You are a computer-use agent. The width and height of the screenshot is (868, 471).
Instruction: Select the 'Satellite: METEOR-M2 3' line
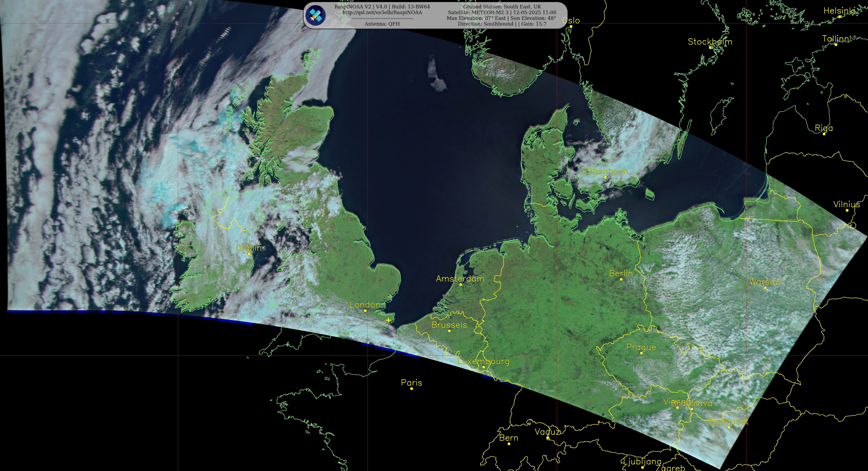pos(502,13)
